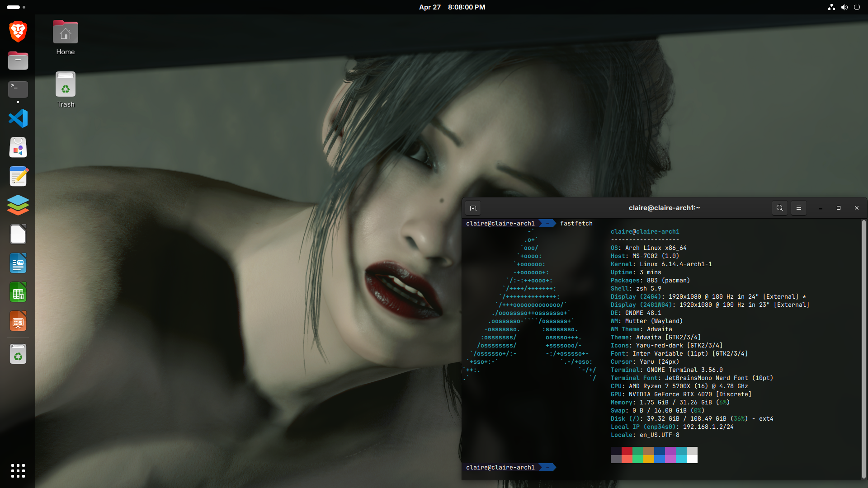Click the Terminal icon in the dock

point(18,89)
